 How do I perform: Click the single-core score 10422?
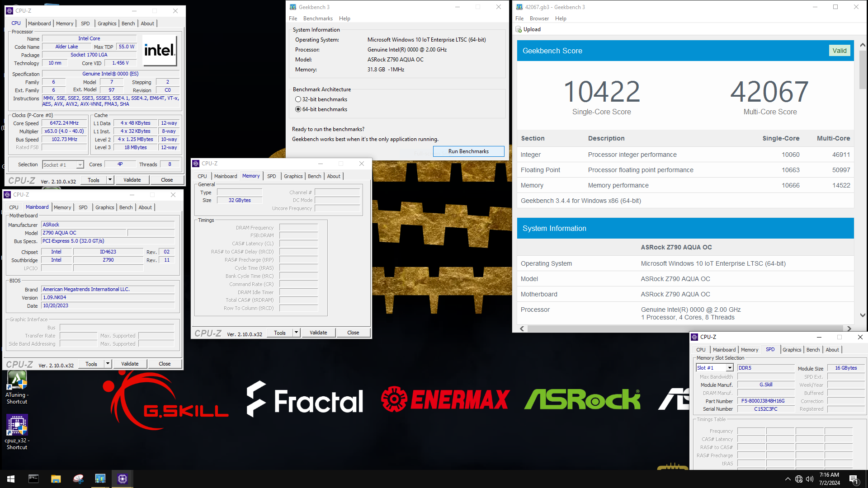pos(602,92)
